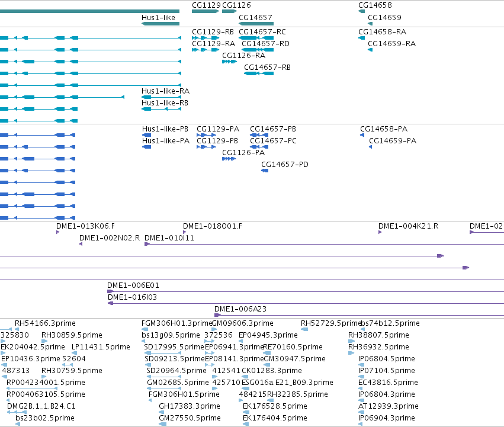Select the DME1-006A23 BAC clone
Viewport: 504px width, 427px height.
tap(359, 315)
